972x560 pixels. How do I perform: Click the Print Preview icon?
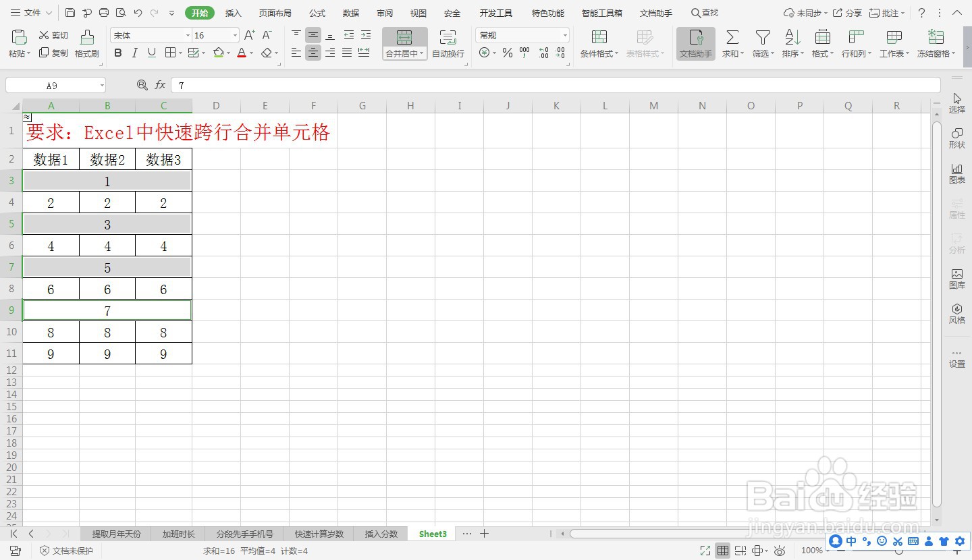click(x=121, y=13)
